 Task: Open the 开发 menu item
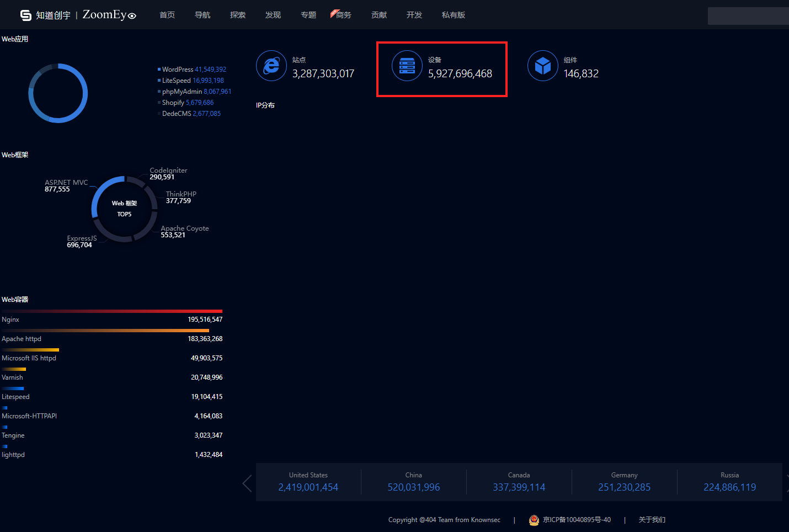(414, 15)
